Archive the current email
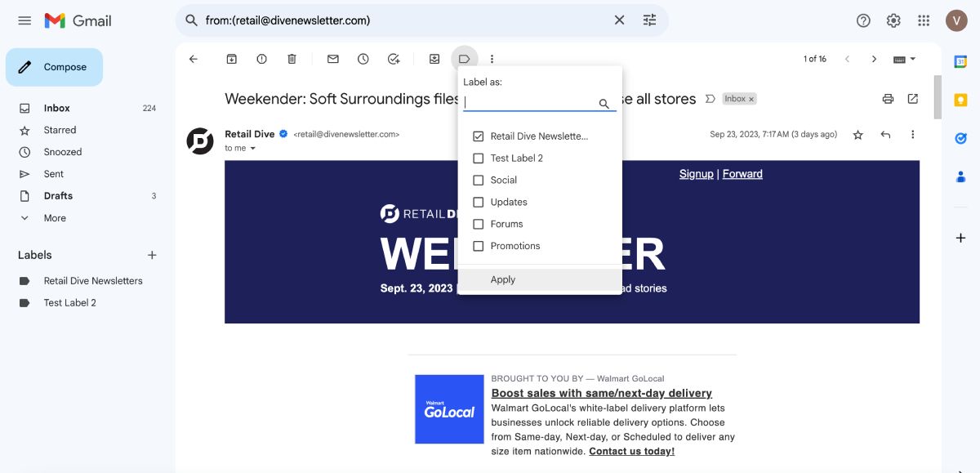The height and width of the screenshot is (473, 980). 231,58
